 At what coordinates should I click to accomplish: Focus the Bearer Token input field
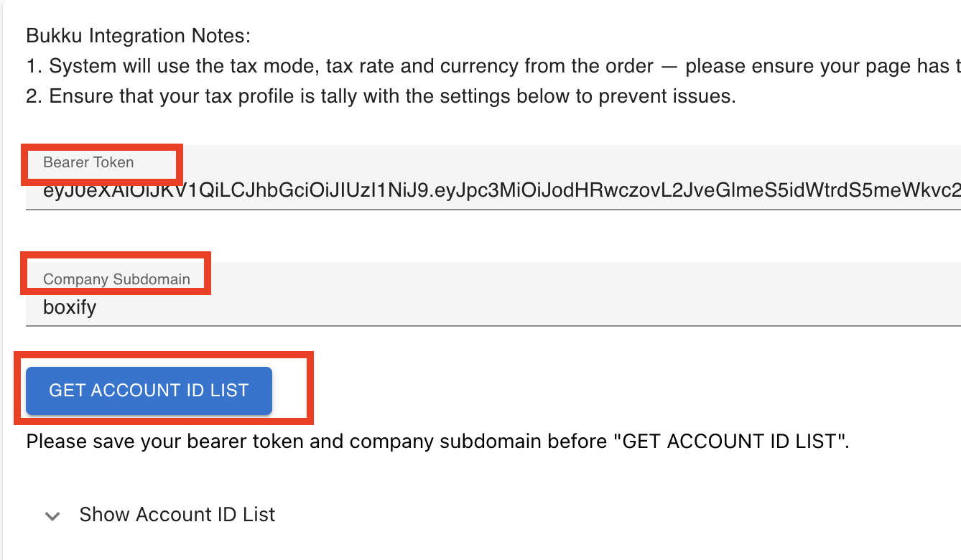[493, 177]
